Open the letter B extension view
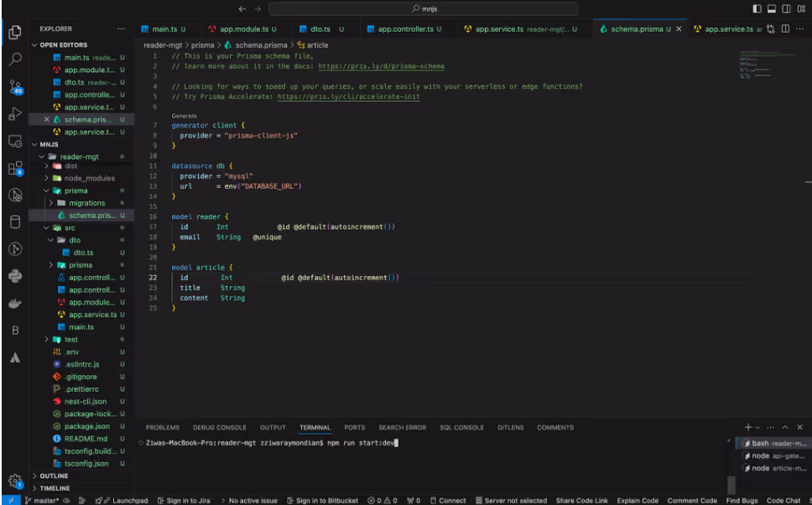Screen dimensions: 812x505 click(15, 331)
